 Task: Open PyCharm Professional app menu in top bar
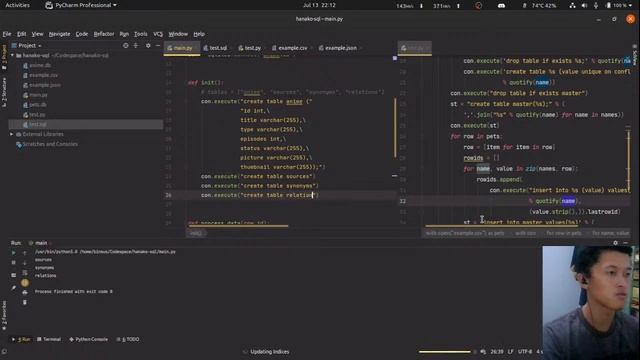click(x=81, y=5)
